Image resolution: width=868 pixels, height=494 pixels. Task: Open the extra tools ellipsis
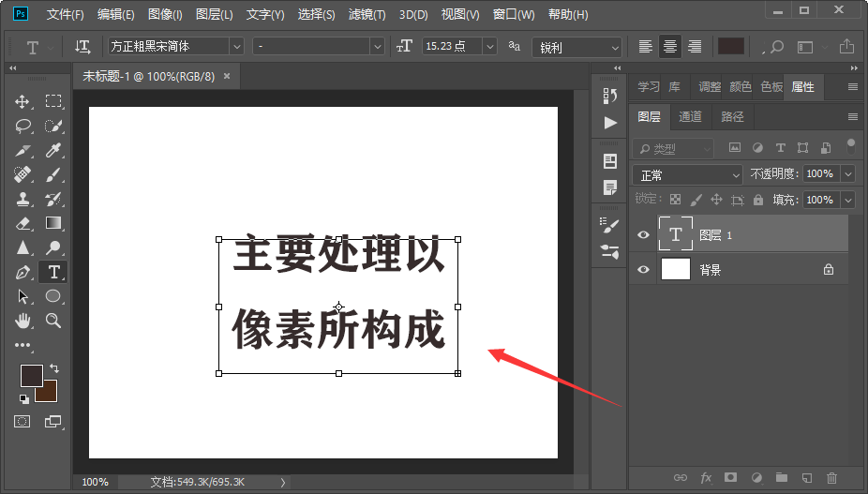[22, 345]
